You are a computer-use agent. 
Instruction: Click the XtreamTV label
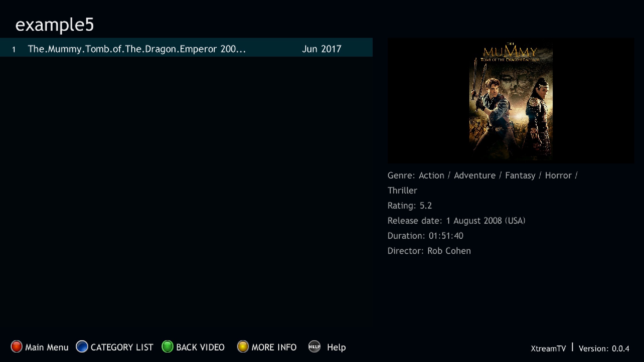548,349
